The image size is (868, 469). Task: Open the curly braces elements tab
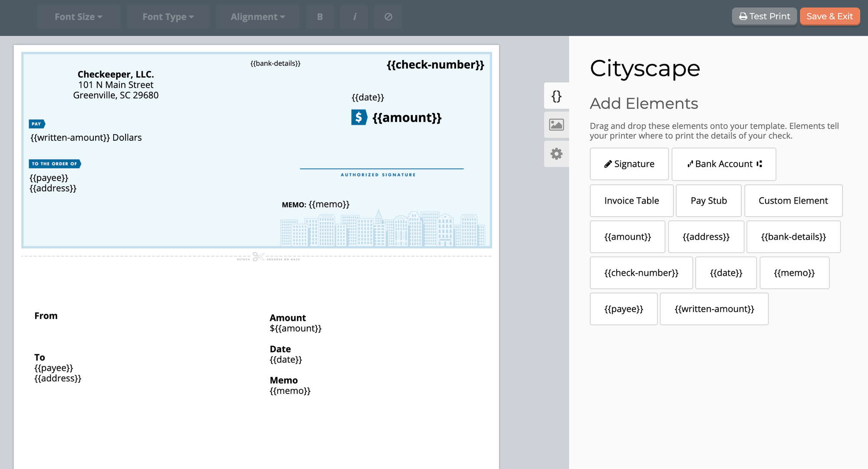[x=556, y=96]
